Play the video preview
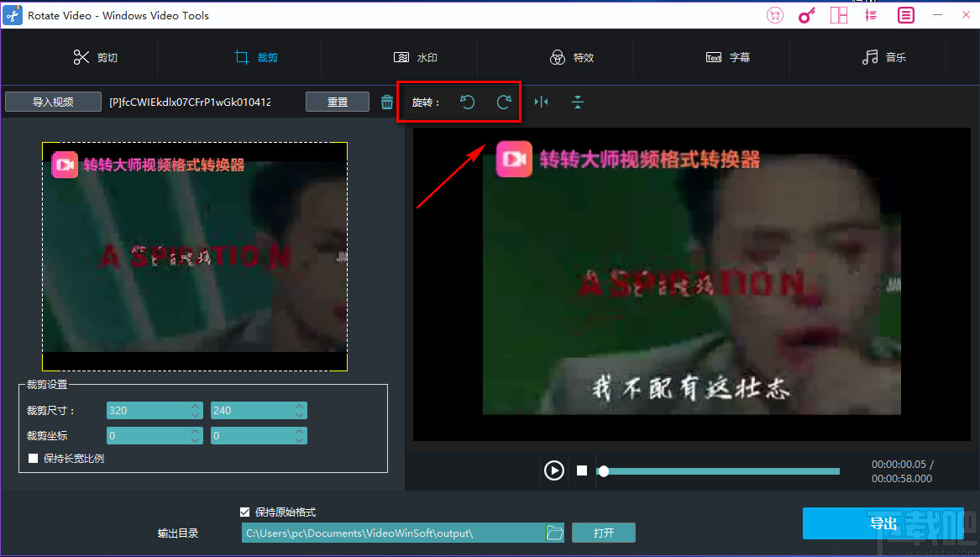The height and width of the screenshot is (557, 980). (553, 470)
